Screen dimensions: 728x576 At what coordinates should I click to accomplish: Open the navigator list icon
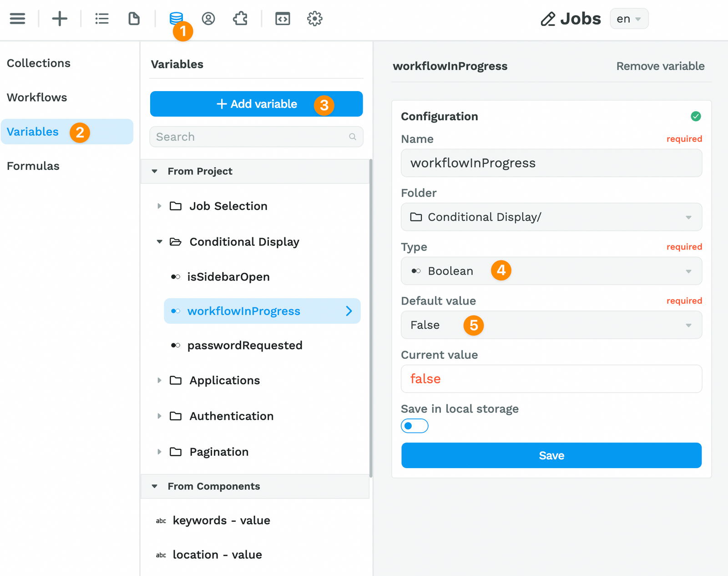click(102, 19)
